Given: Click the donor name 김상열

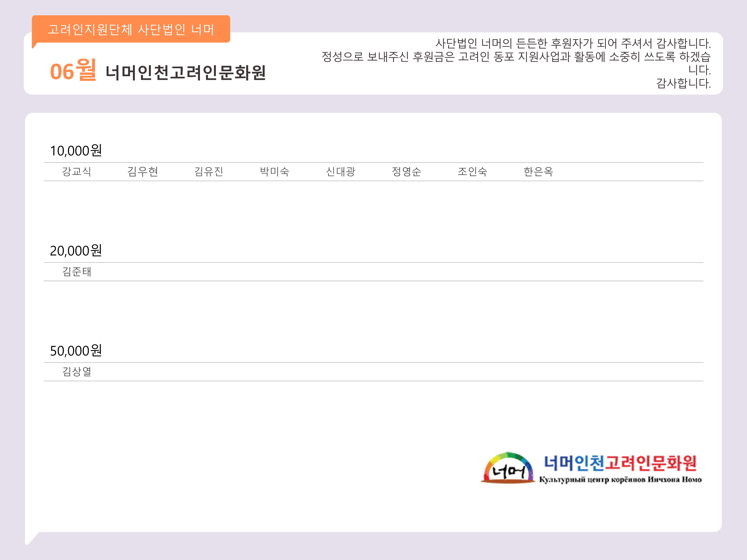Looking at the screenshot, I should (77, 372).
